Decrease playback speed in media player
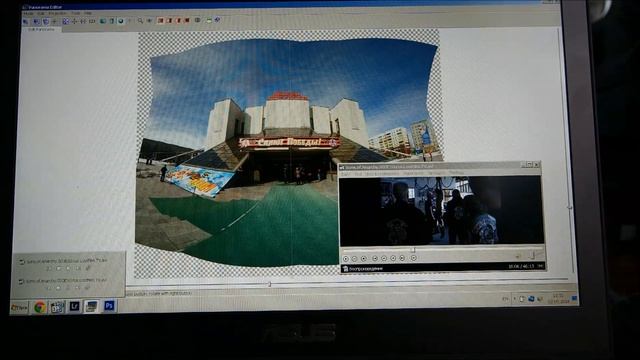The height and width of the screenshot is (360, 640). (384, 258)
